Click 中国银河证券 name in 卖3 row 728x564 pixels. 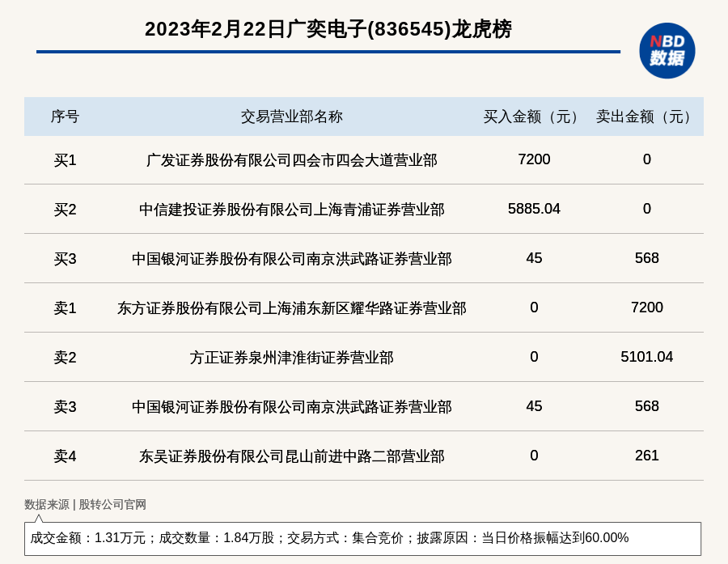click(291, 406)
